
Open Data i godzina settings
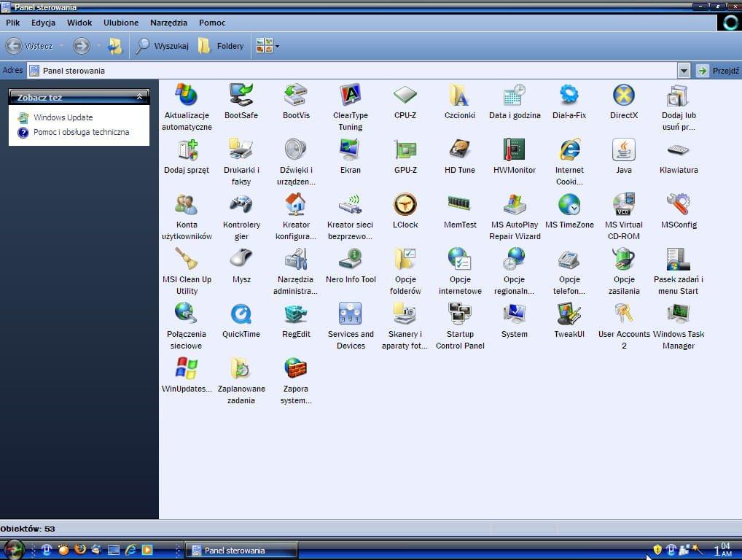tap(515, 101)
